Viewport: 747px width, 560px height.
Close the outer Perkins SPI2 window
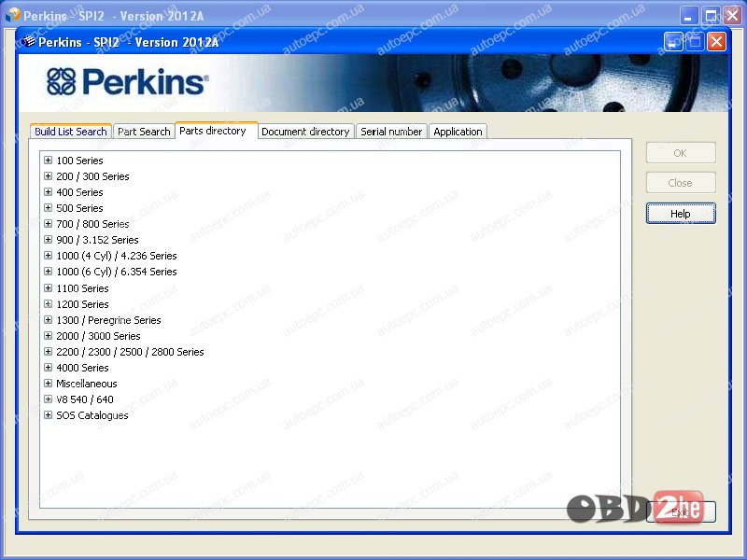[732, 15]
